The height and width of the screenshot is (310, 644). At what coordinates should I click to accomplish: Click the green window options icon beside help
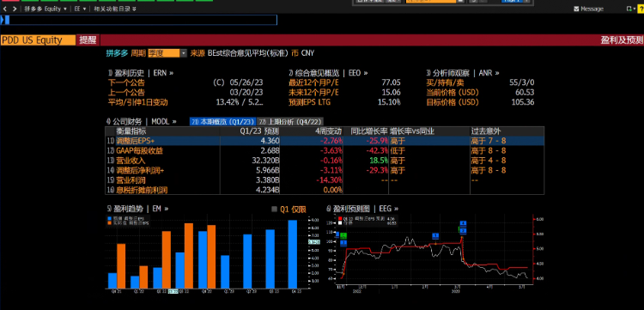(629, 9)
